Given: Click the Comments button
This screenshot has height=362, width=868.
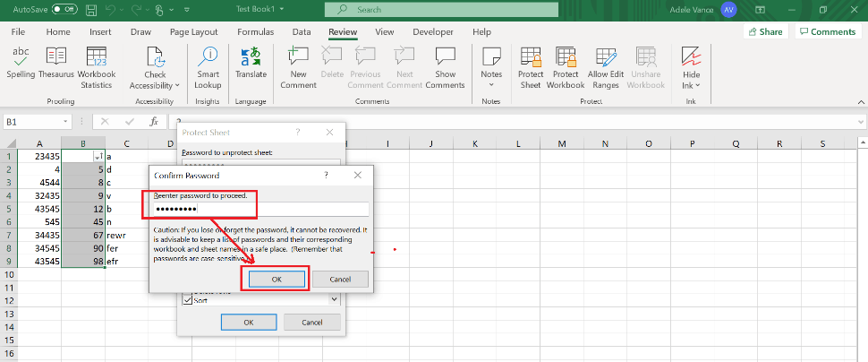Looking at the screenshot, I should 828,31.
